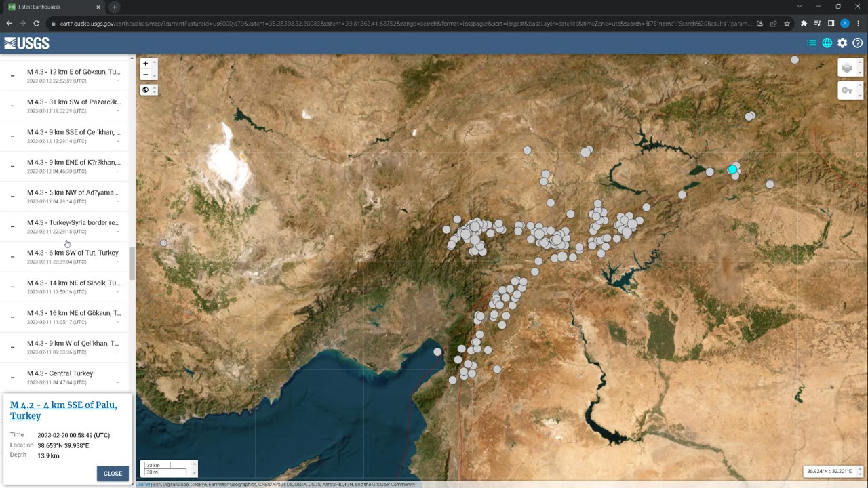Toggle the browser side panel
This screenshot has height=488, width=868.
[831, 23]
